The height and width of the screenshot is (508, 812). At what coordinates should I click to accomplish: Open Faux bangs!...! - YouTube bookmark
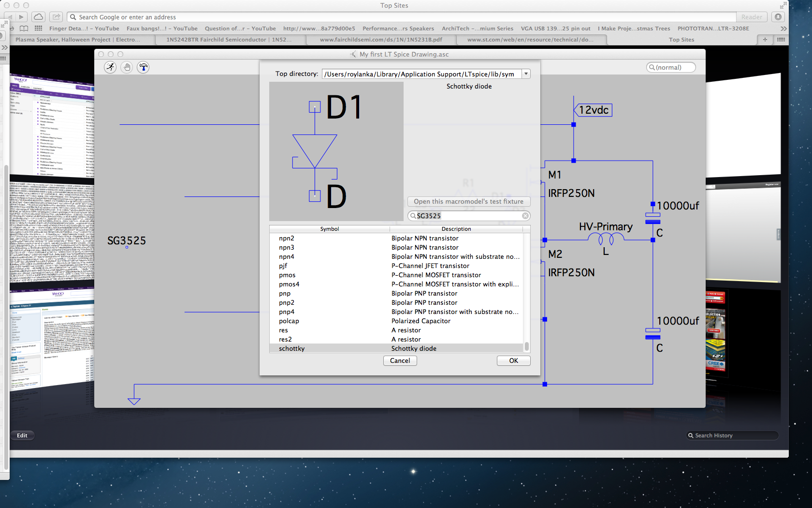click(x=162, y=29)
